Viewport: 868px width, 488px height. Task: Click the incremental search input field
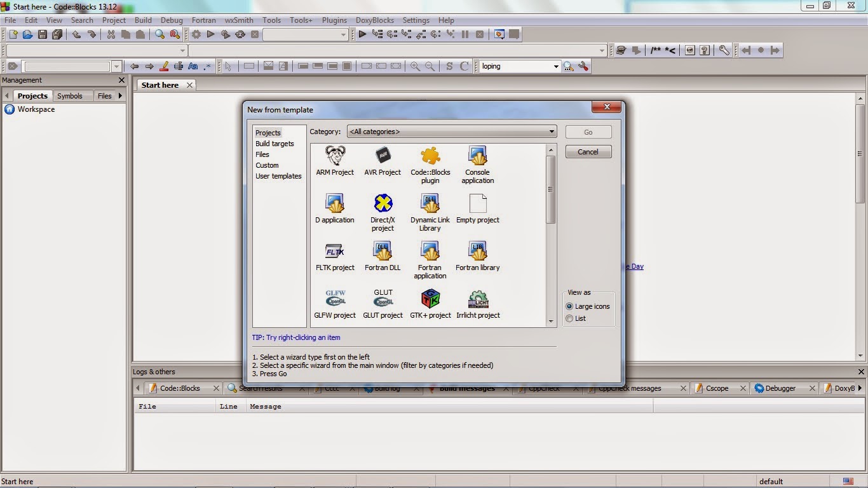point(67,66)
